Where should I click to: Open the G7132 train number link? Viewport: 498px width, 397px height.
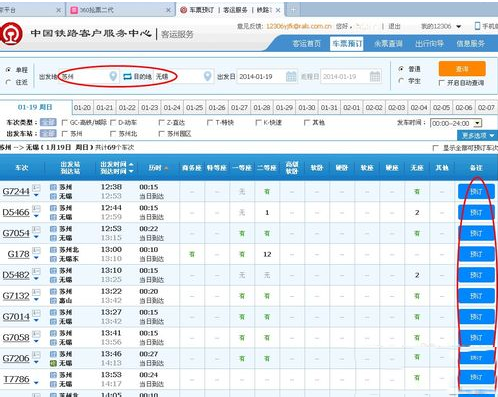16,296
